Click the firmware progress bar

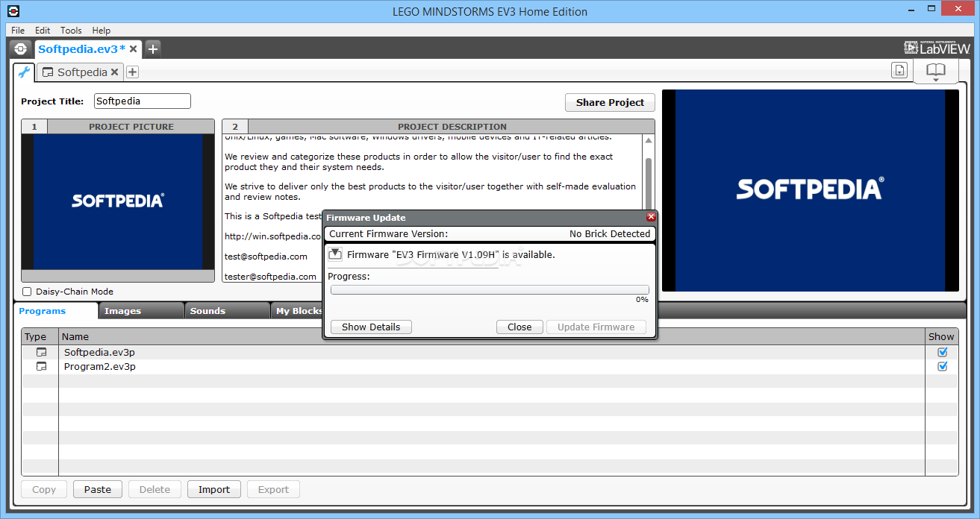coord(490,289)
